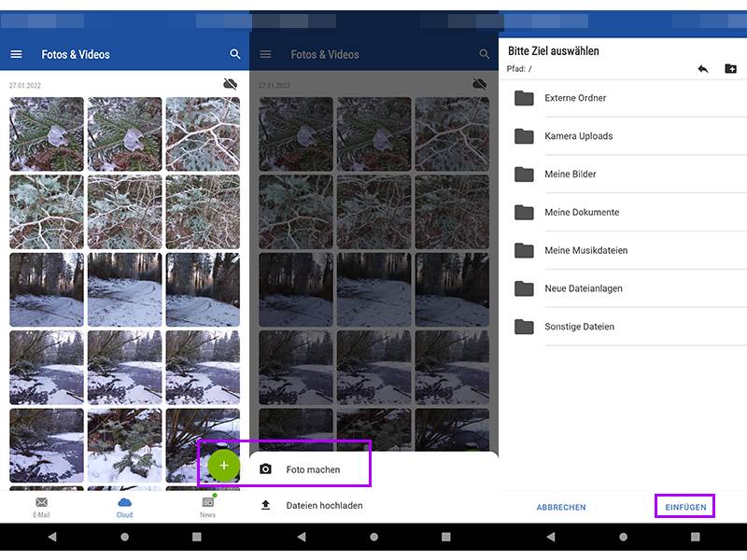Image resolution: width=747 pixels, height=560 pixels.
Task: Switch to the E-Mail tab
Action: (x=41, y=507)
